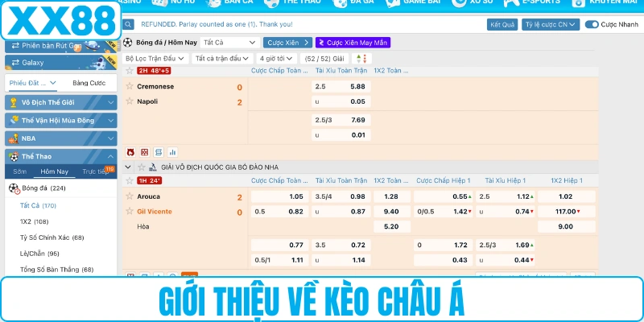Click the 7.69 odds for 2.5/3

pos(341,120)
